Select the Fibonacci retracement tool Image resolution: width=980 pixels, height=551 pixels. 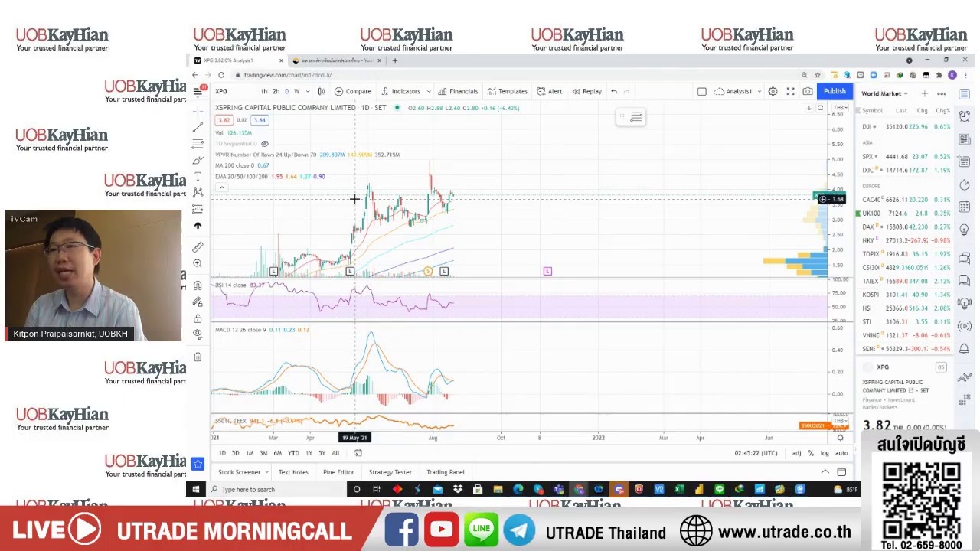[198, 144]
